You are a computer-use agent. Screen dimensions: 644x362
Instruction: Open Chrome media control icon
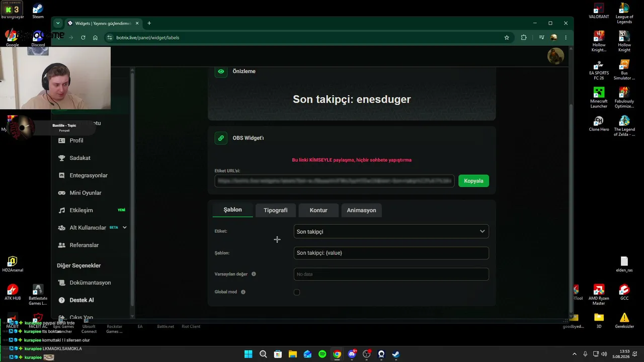[541, 37]
